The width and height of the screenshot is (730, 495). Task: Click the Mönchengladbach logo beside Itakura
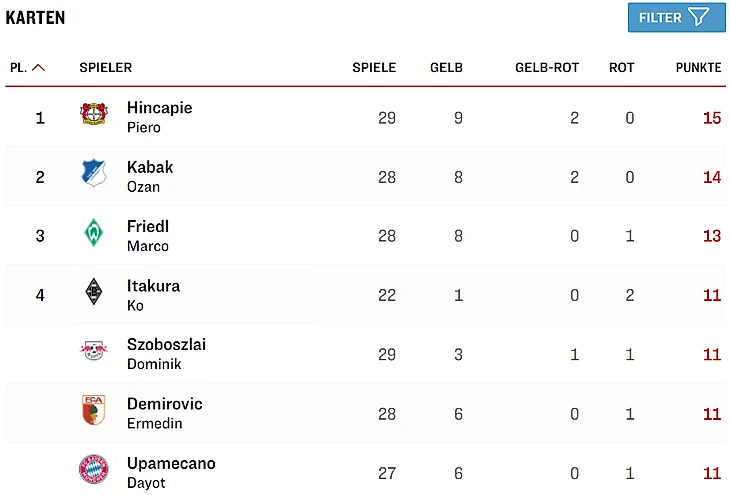[94, 292]
